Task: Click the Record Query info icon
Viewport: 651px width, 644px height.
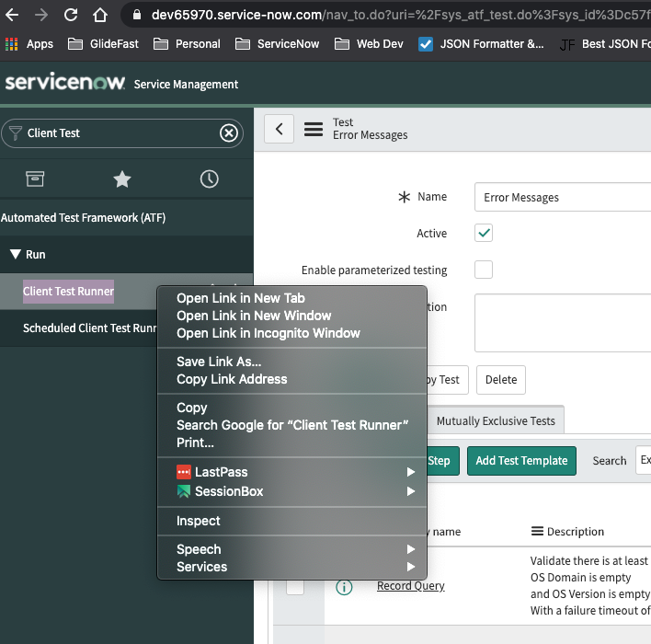Action: point(344,587)
